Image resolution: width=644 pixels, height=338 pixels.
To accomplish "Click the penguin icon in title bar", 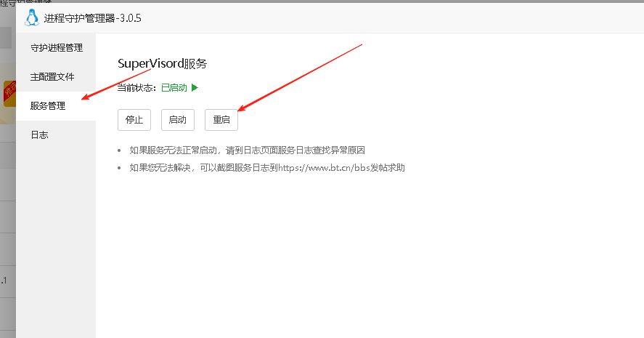I will (32, 18).
